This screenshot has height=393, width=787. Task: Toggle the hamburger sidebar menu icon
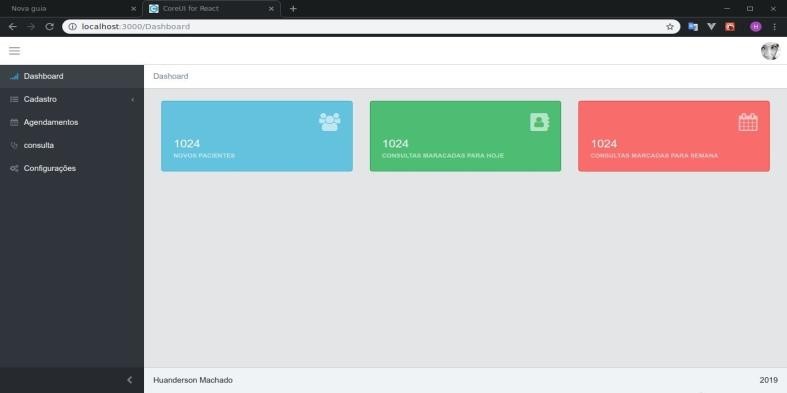tap(15, 51)
